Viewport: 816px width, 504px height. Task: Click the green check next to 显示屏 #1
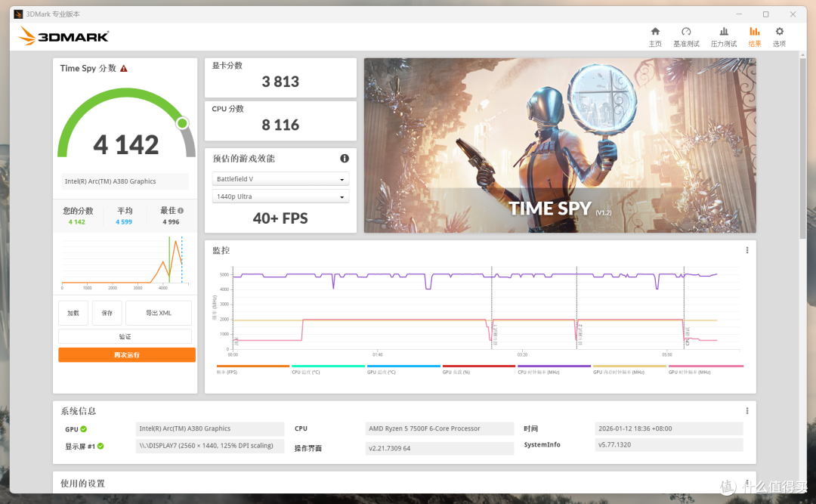(100, 447)
